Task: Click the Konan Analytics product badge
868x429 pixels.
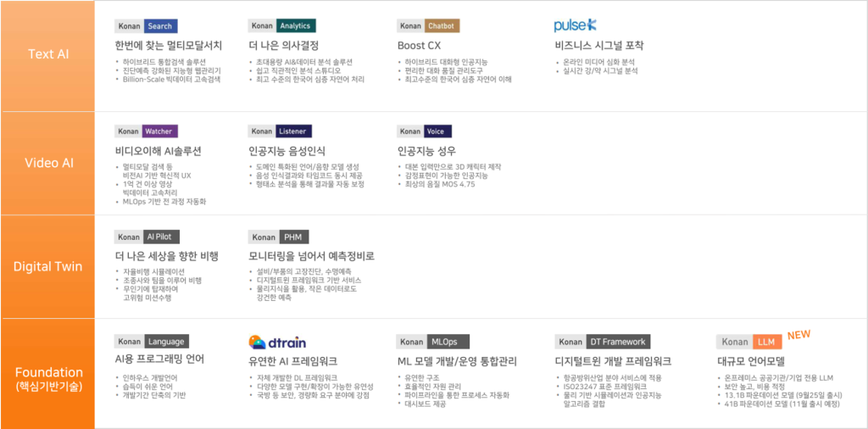Action: pos(281,26)
